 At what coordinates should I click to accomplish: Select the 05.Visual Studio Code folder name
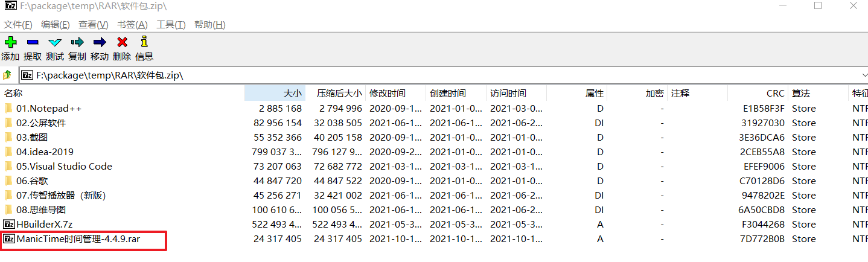[64, 167]
